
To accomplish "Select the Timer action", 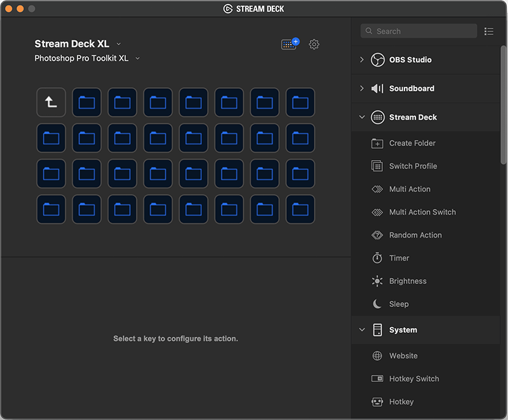I will click(x=399, y=258).
